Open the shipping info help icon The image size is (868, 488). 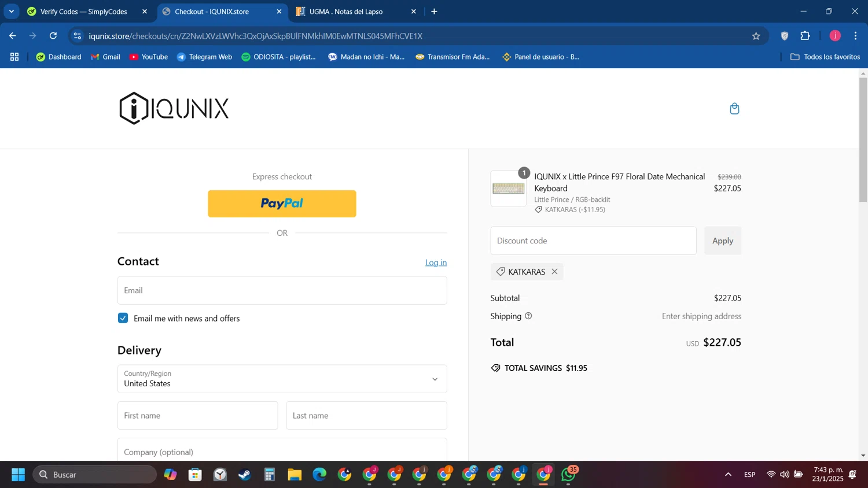click(528, 316)
